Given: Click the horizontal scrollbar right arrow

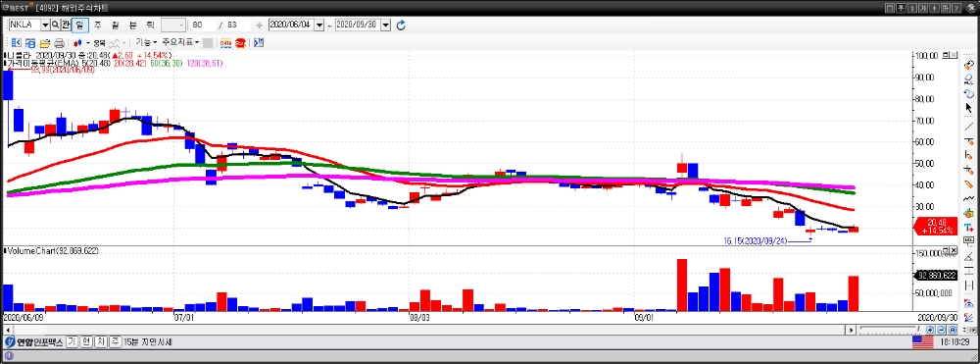Looking at the screenshot, I should click(x=851, y=330).
